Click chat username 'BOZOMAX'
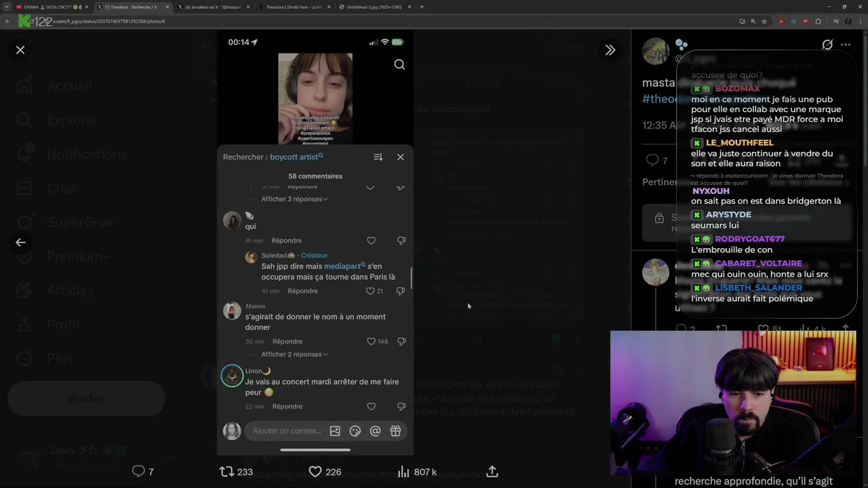This screenshot has height=488, width=868. coord(737,89)
